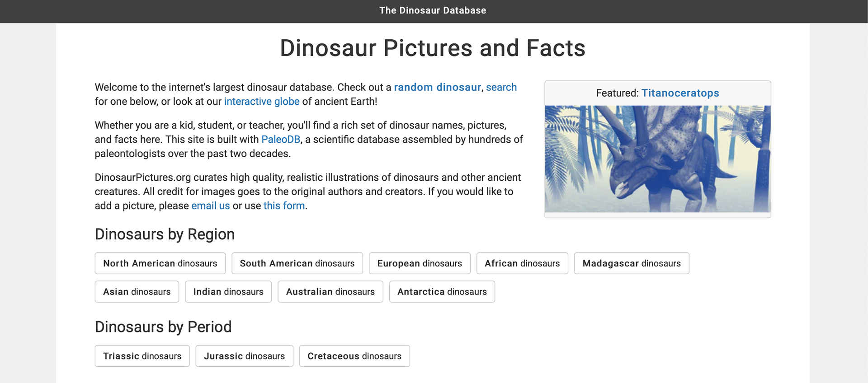Open this form link
The width and height of the screenshot is (868, 383).
pos(284,206)
